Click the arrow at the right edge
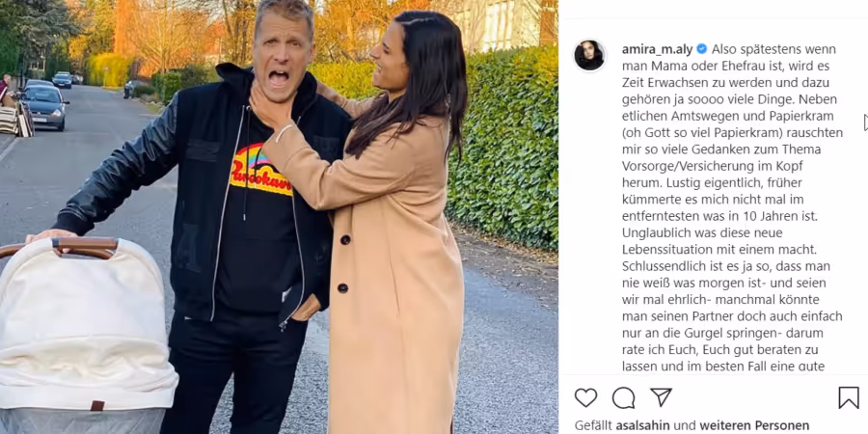The width and height of the screenshot is (868, 434). 865,122
